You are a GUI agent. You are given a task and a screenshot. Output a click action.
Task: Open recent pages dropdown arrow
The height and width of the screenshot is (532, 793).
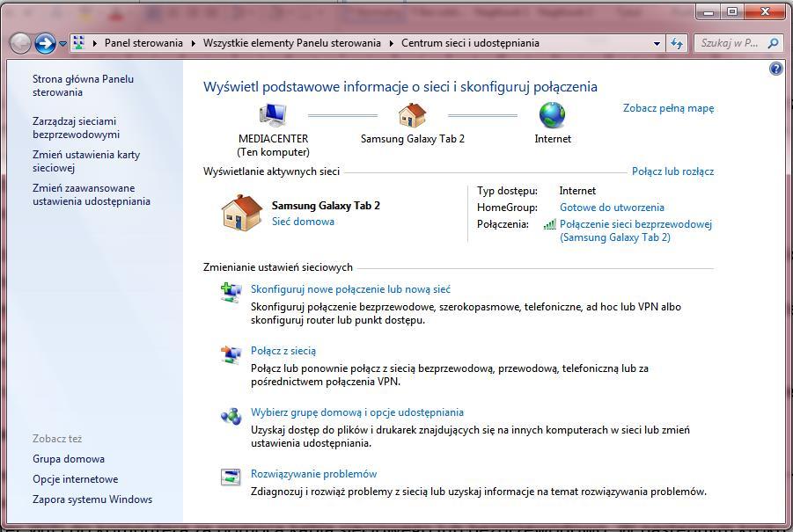pos(62,44)
